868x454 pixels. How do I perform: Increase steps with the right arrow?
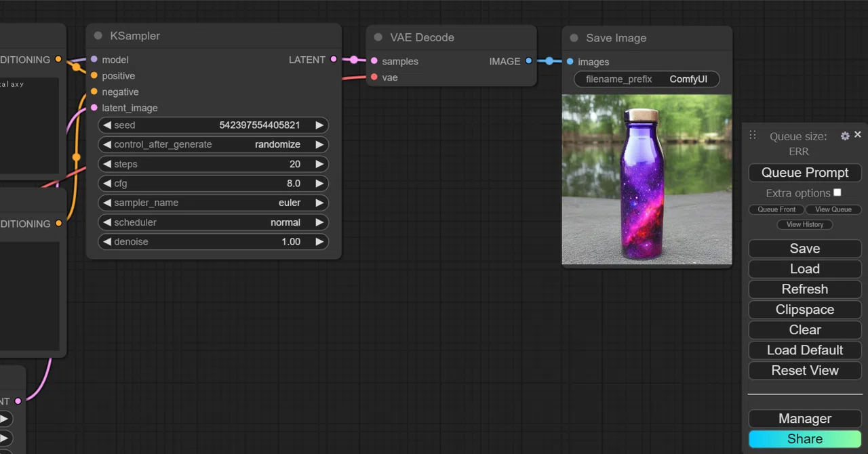319,164
